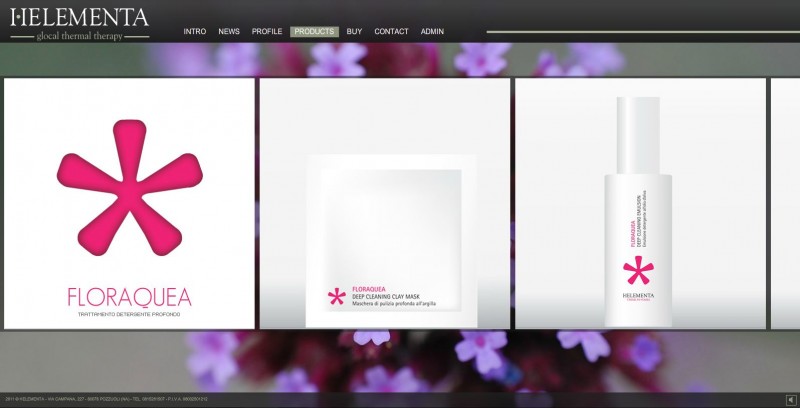Open the ADMIN link
Image resolution: width=800 pixels, height=408 pixels.
click(432, 32)
